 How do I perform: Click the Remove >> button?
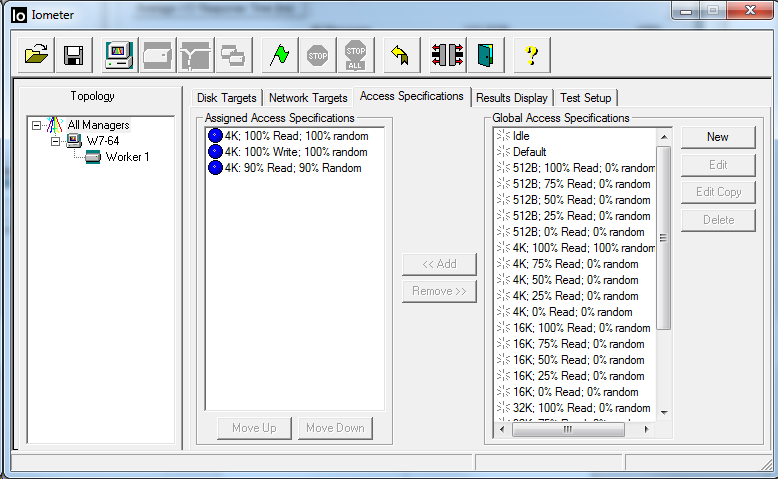[439, 291]
